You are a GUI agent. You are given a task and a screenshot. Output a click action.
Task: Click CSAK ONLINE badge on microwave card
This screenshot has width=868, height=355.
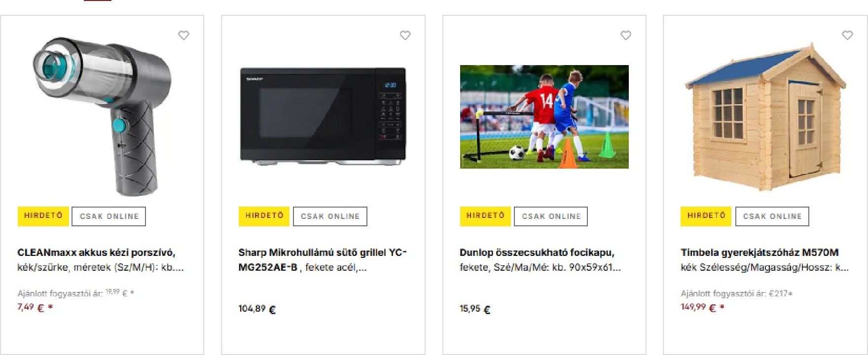(330, 216)
